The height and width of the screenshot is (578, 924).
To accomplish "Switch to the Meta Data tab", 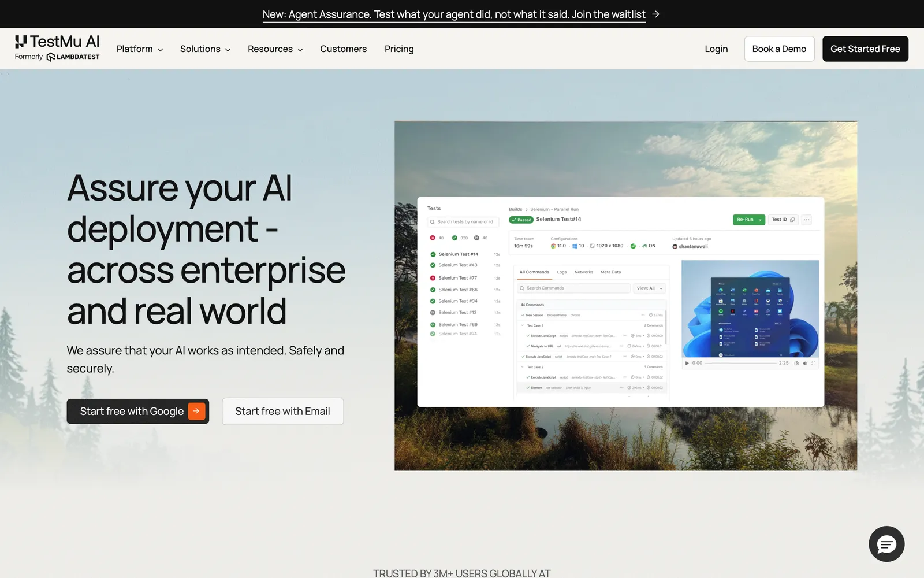I will click(610, 272).
